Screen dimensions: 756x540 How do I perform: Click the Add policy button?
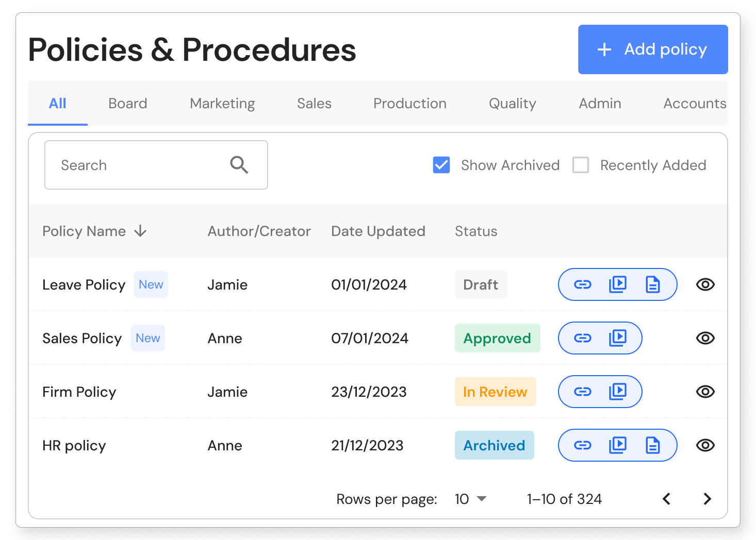pos(652,49)
